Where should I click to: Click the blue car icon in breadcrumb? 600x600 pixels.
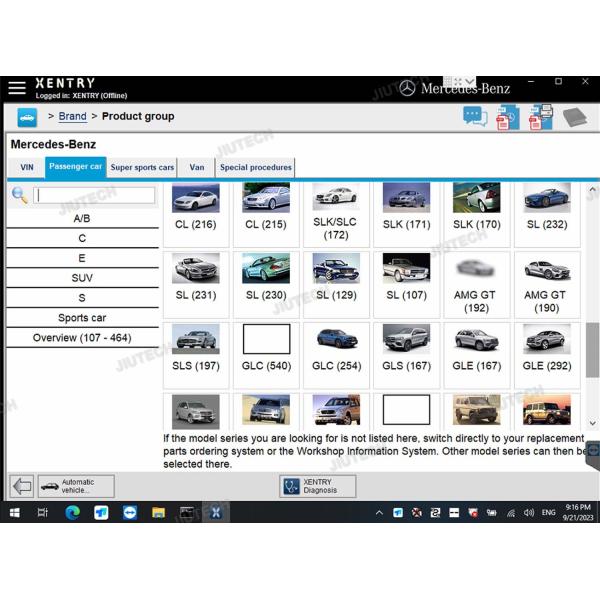27,117
